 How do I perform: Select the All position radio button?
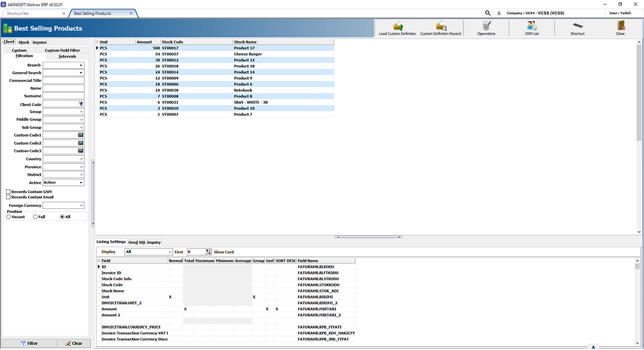coord(62,217)
